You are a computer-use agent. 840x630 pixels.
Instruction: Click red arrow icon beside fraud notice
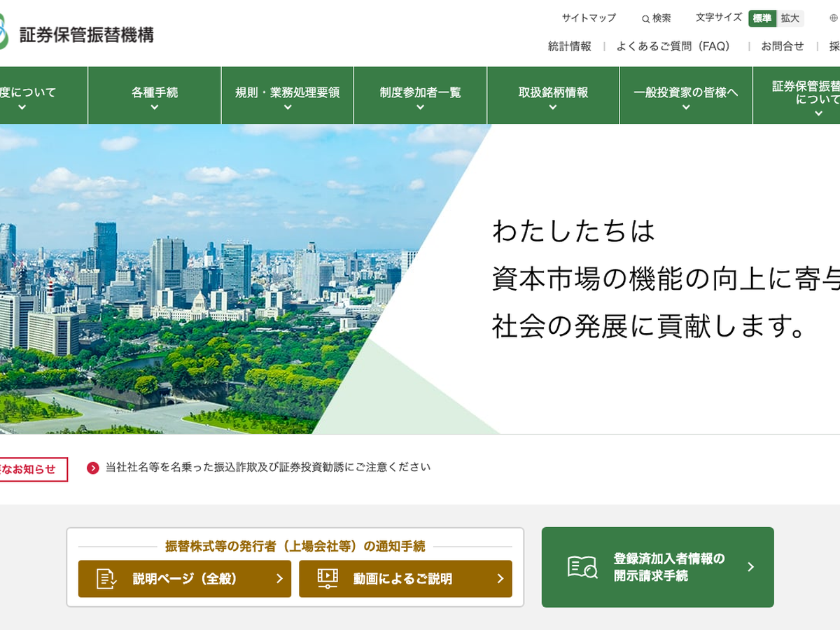click(93, 468)
